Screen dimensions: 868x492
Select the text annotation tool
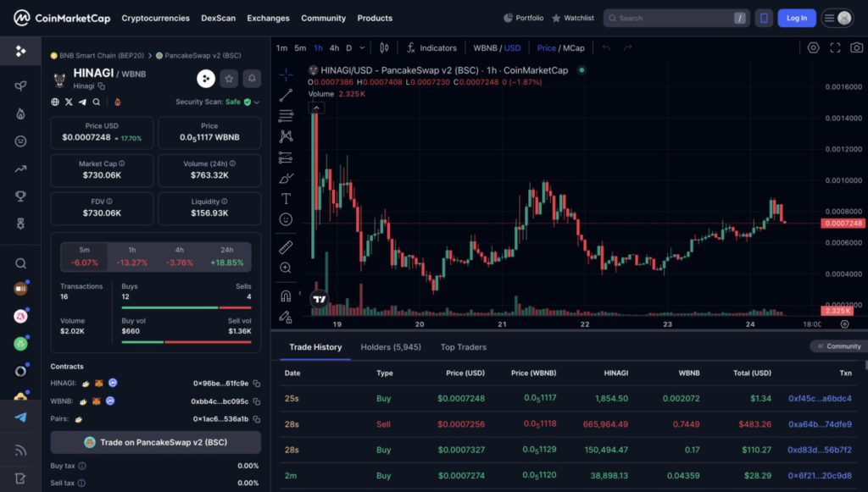click(286, 199)
